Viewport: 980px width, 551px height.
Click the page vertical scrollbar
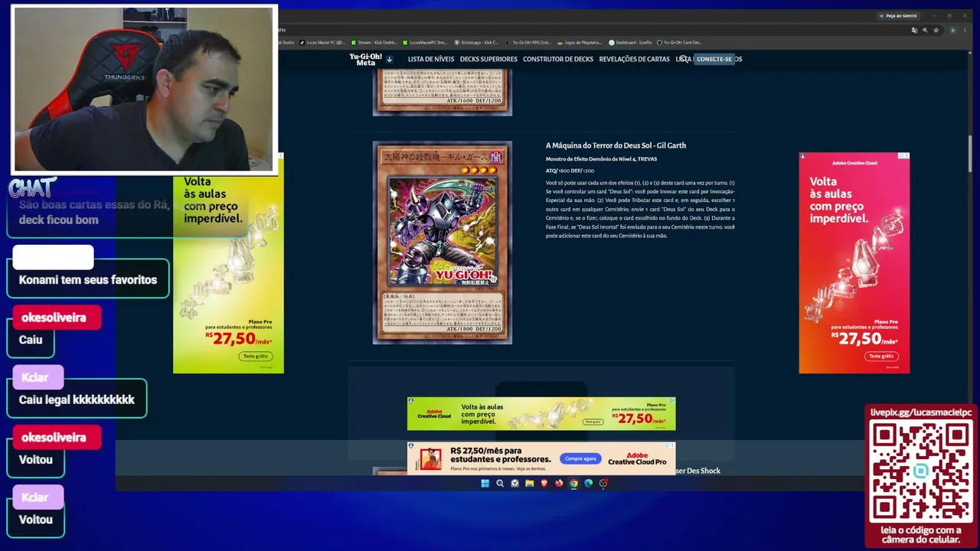pos(970,153)
